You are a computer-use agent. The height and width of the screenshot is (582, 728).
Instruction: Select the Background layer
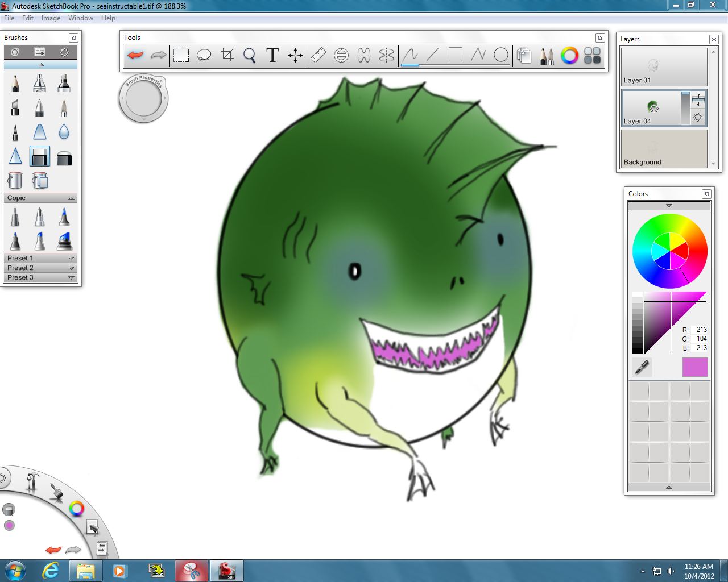[664, 149]
